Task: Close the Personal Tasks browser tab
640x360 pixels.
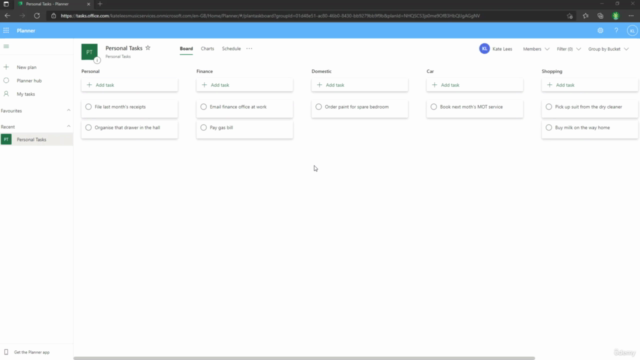Action: click(89, 4)
